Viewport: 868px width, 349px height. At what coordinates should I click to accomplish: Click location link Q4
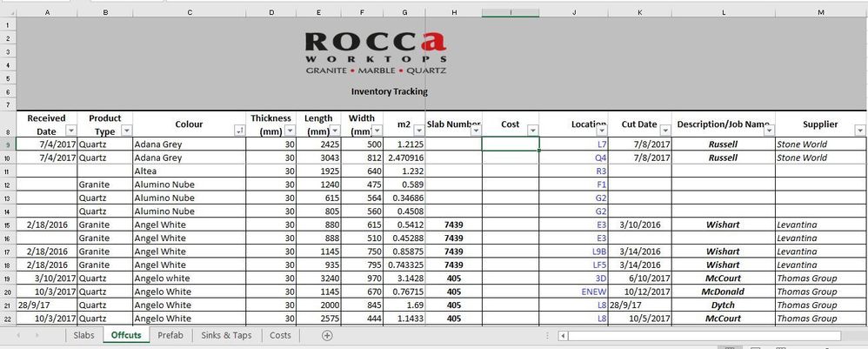click(x=601, y=158)
